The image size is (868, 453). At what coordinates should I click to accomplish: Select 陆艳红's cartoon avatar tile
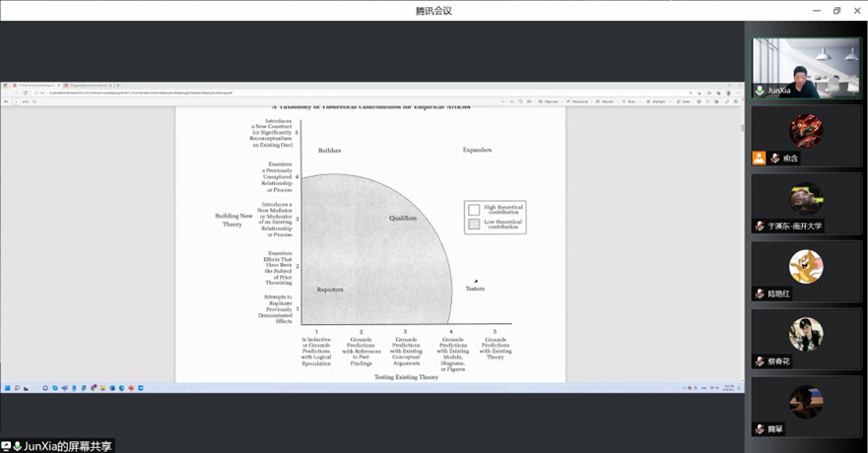tap(806, 267)
